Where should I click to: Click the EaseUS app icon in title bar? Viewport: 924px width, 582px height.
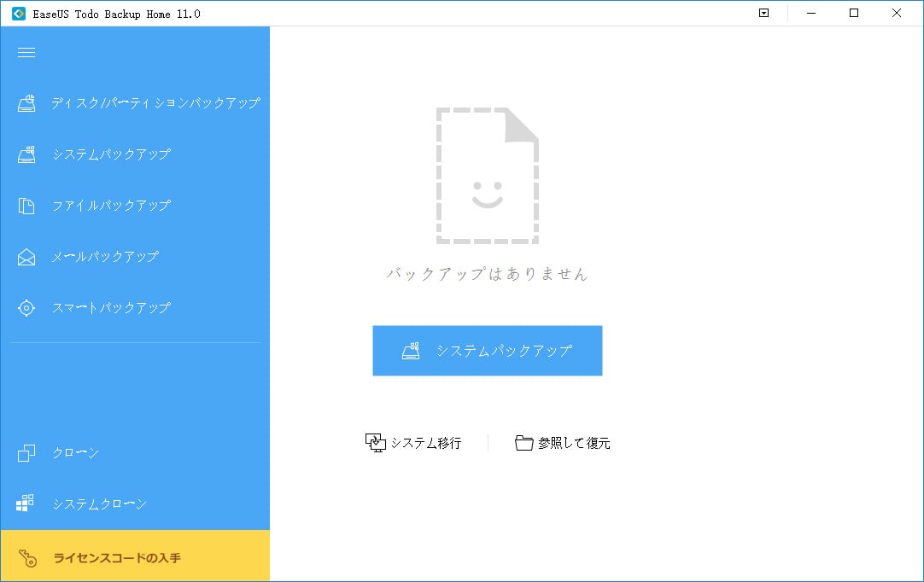(x=18, y=14)
